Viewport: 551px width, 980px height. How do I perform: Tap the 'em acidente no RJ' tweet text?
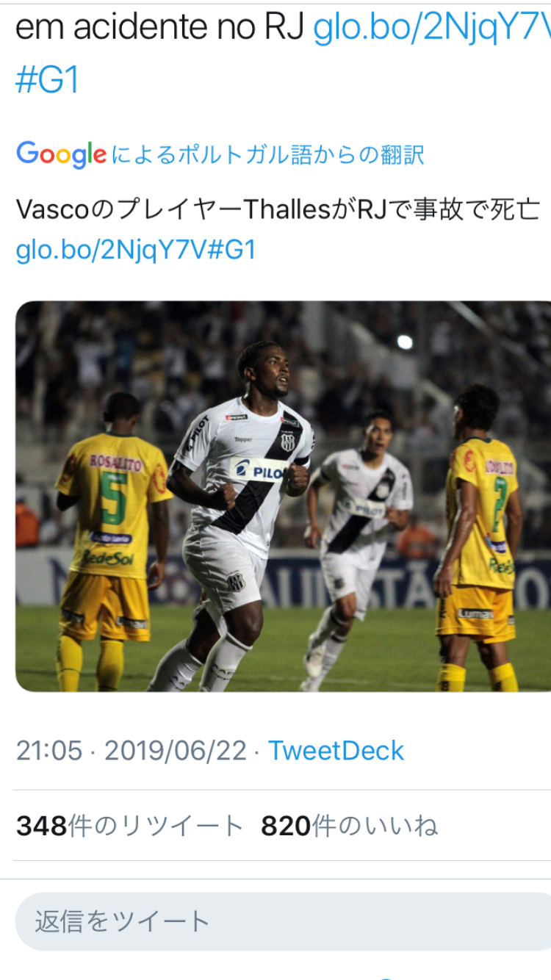coord(159,29)
